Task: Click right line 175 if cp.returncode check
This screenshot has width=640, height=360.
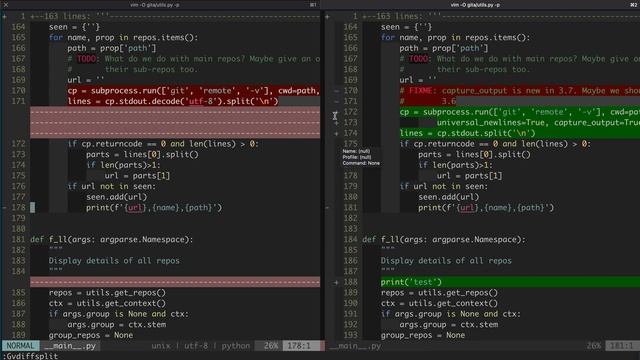Action: coord(495,144)
